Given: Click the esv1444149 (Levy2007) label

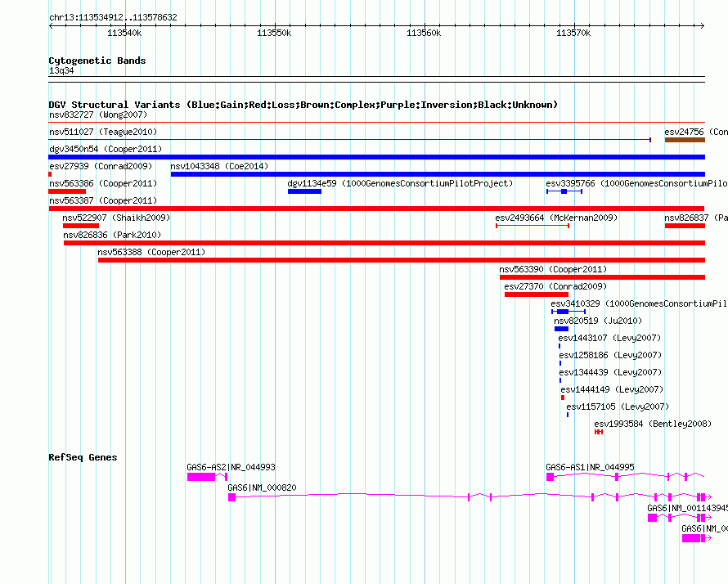Looking at the screenshot, I should pos(612,389).
